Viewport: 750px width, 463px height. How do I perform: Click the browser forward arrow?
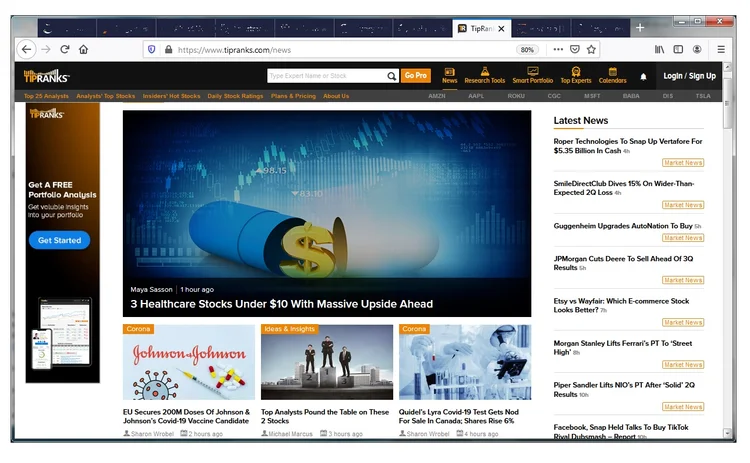[46, 49]
